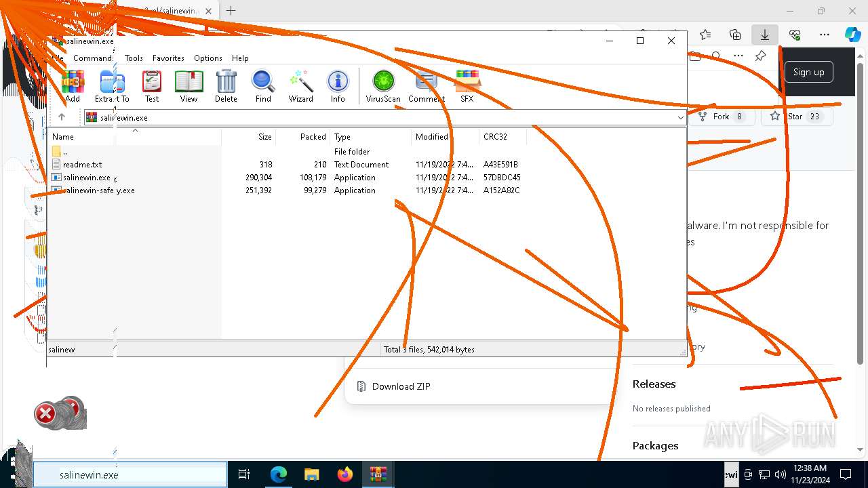The height and width of the screenshot is (488, 868).
Task: Sort files by Size column
Action: 249,136
